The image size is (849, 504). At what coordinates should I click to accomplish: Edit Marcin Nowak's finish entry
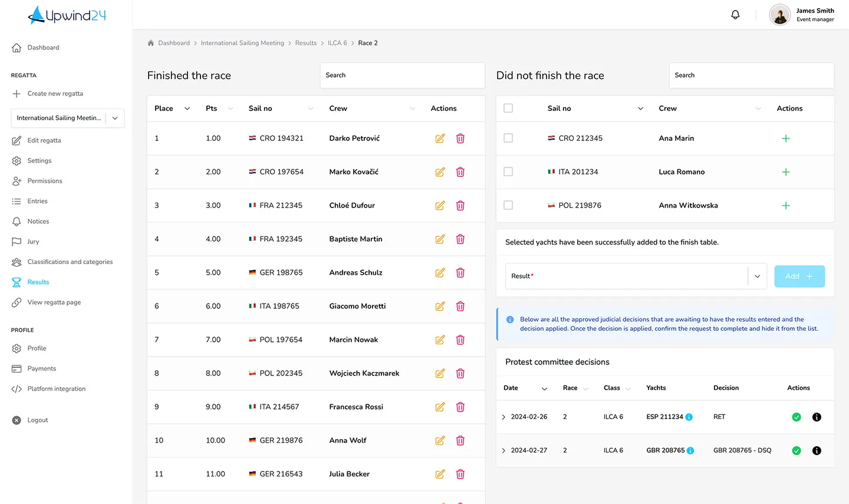tap(440, 340)
